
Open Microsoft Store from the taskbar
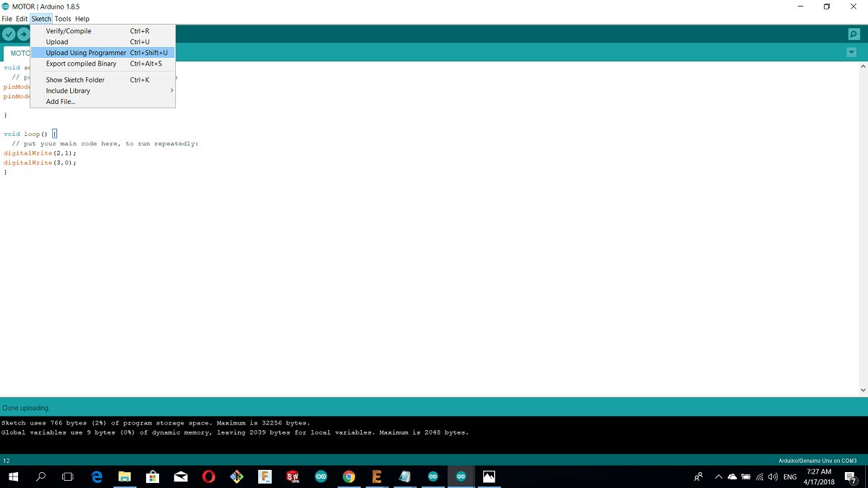click(x=153, y=477)
